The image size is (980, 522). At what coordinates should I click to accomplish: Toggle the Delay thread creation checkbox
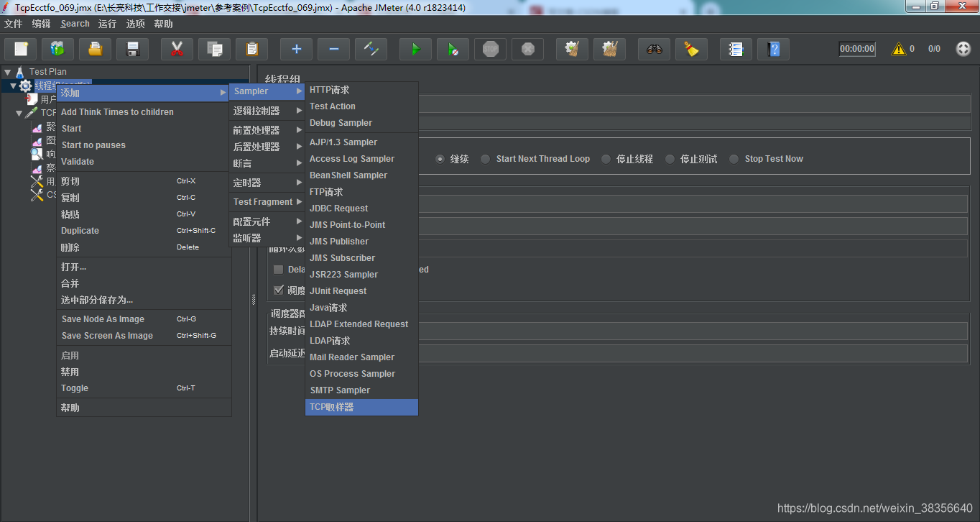point(279,270)
